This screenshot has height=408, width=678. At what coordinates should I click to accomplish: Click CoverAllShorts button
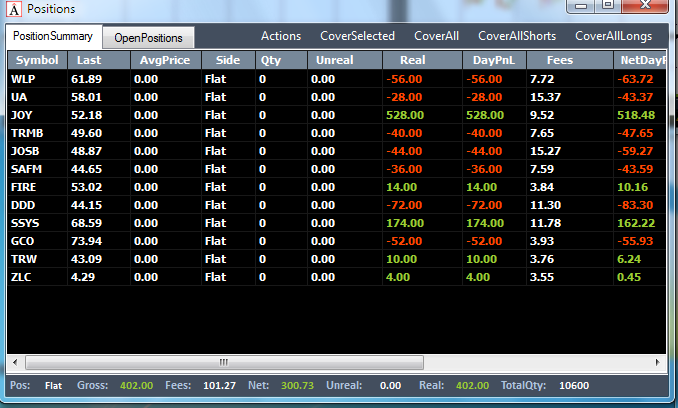pos(517,36)
